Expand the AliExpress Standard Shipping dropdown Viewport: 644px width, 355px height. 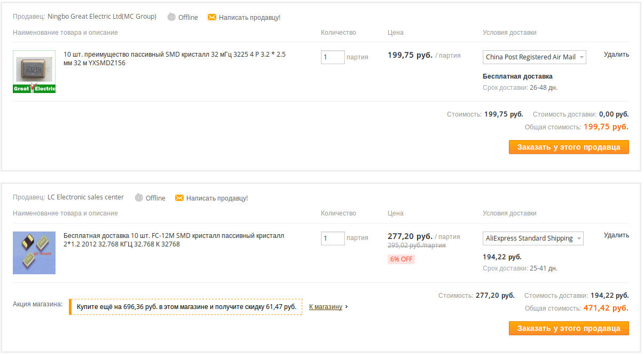tap(533, 238)
